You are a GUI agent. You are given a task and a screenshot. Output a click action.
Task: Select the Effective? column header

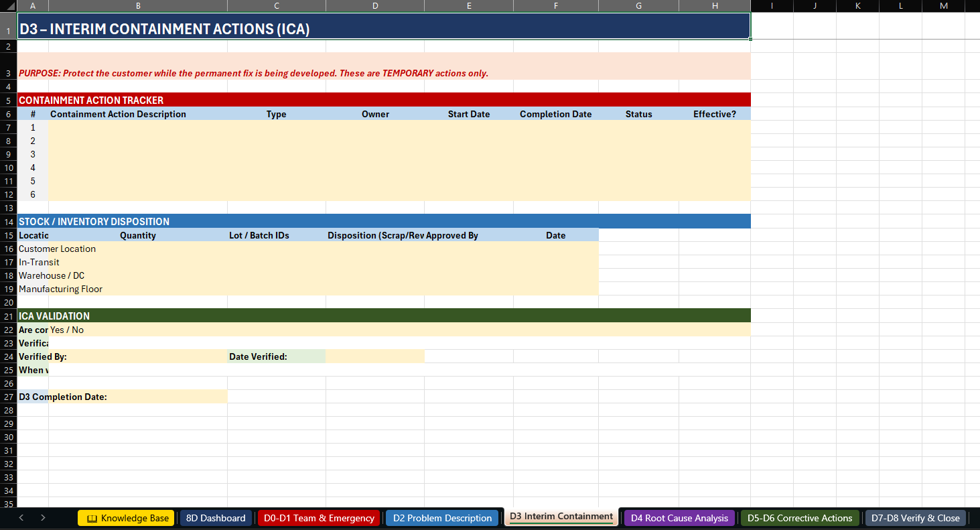[x=715, y=114]
